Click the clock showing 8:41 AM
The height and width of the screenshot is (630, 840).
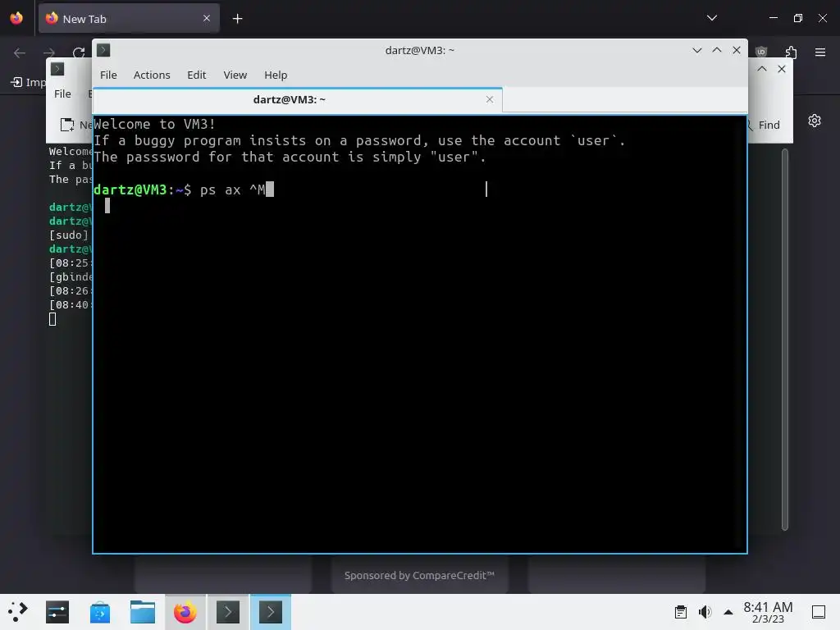tap(768, 612)
